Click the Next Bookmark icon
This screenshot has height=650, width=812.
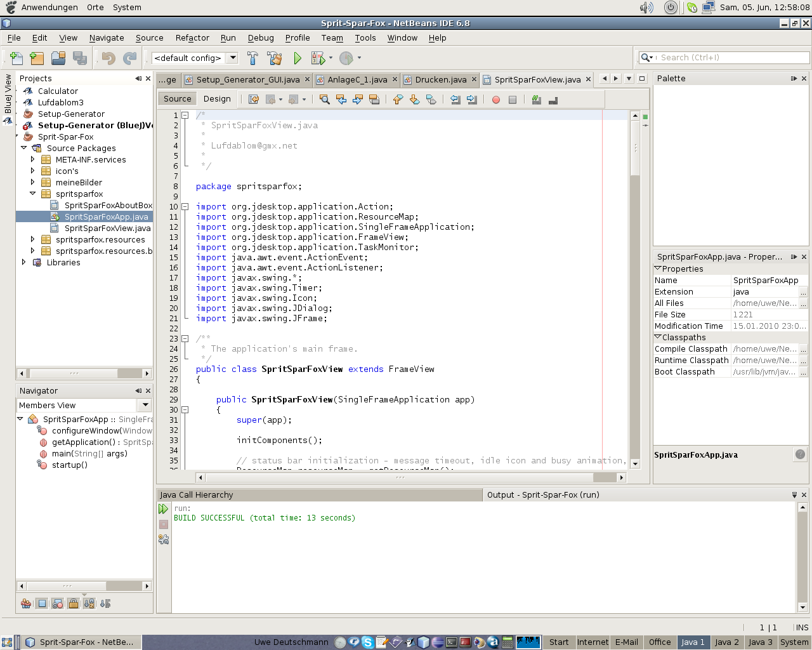[x=414, y=99]
